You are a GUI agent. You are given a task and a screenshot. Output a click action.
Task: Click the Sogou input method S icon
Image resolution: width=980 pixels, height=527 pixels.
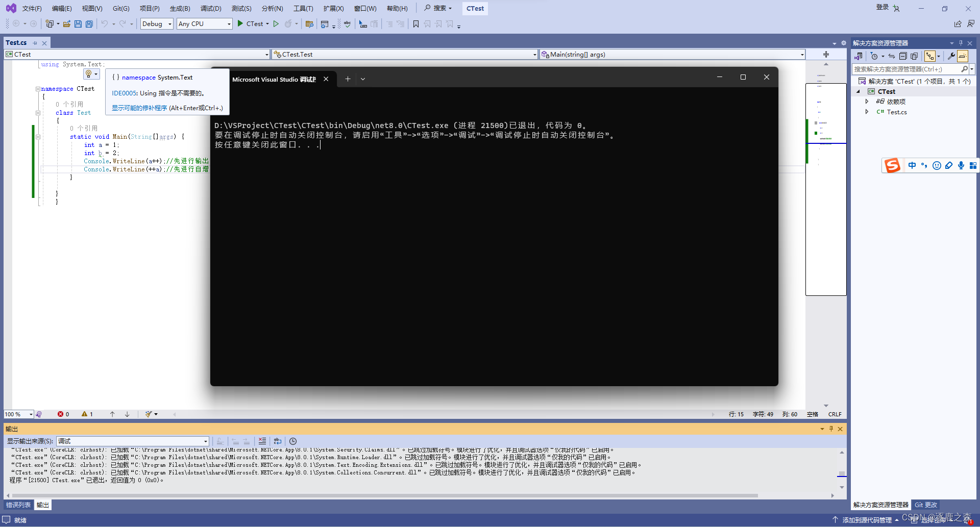tap(892, 165)
